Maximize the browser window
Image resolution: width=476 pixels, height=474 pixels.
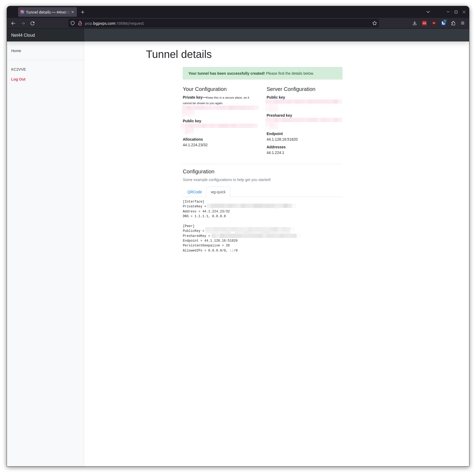click(456, 12)
